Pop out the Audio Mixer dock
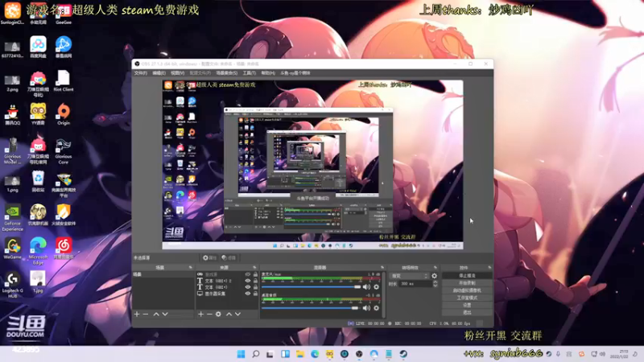This screenshot has height=362, width=644. (x=382, y=268)
